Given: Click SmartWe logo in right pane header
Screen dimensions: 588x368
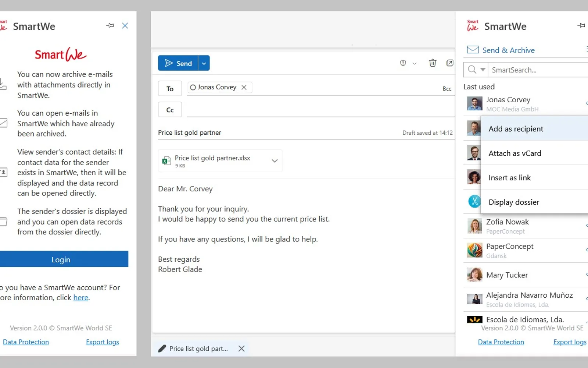Looking at the screenshot, I should (x=473, y=26).
